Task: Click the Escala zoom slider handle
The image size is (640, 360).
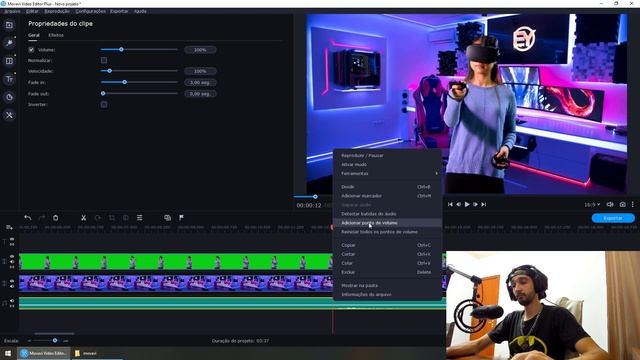Action: (x=55, y=340)
